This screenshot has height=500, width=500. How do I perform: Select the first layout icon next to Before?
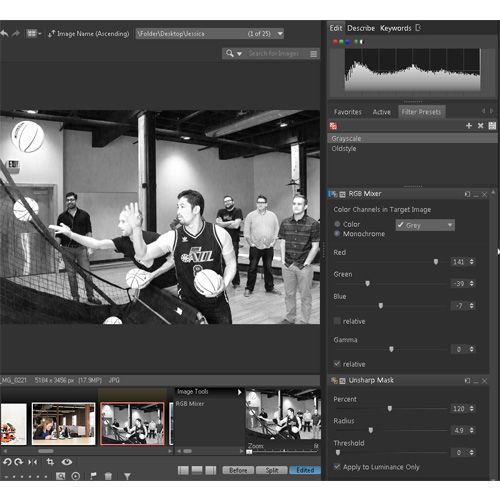coord(183,470)
